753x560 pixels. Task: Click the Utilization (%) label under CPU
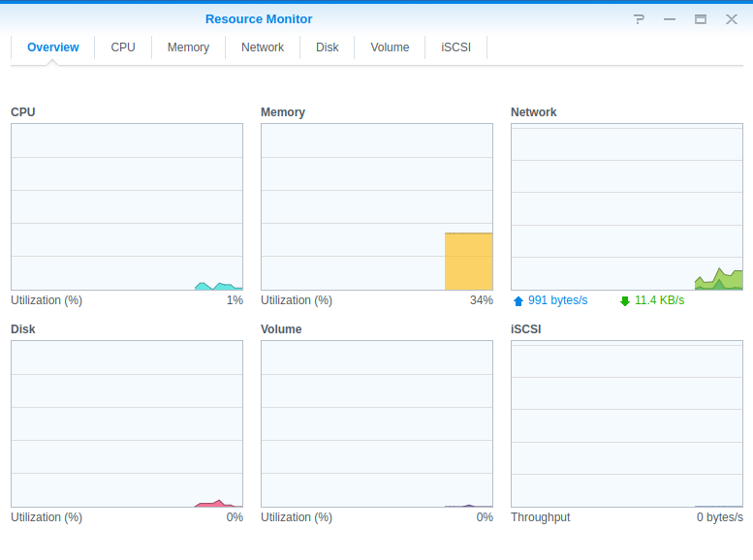point(47,300)
